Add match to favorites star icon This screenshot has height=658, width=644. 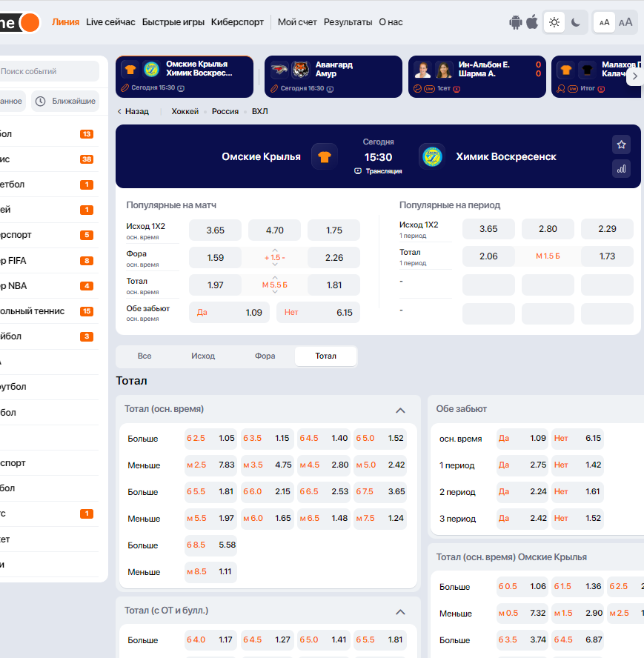point(621,144)
